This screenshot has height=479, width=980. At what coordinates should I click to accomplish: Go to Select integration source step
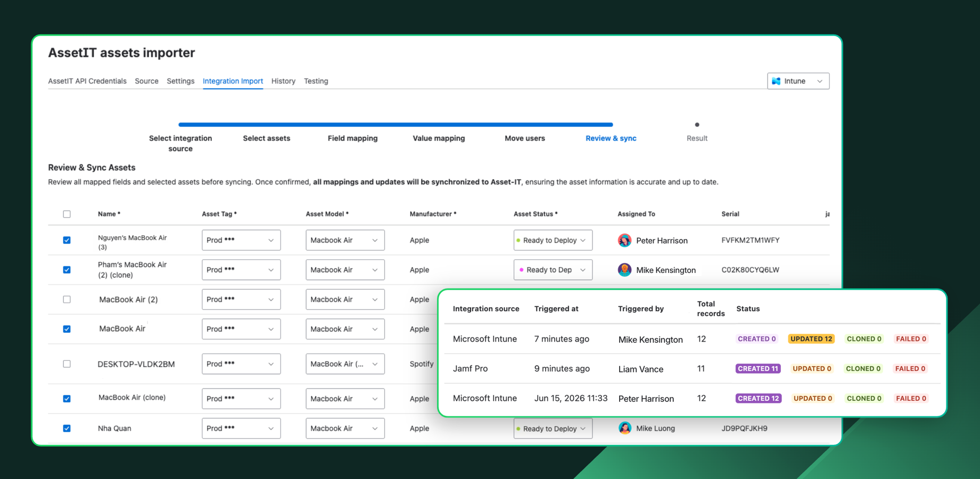coord(180,143)
